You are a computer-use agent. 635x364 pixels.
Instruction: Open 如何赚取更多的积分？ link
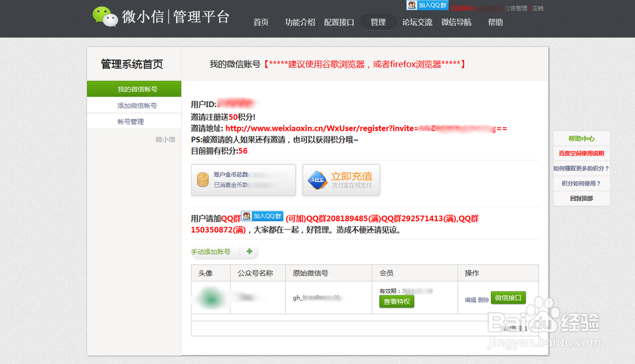tap(582, 168)
